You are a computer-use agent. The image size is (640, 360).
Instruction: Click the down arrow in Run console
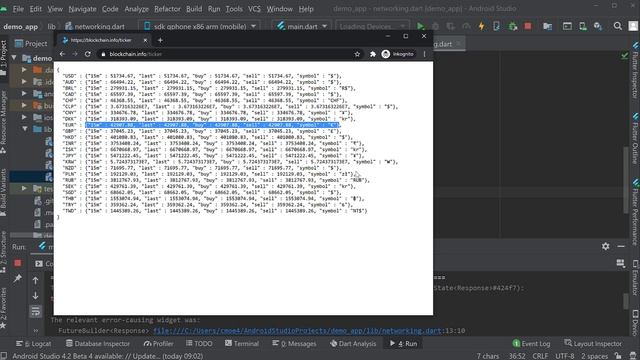pyautogui.click(x=36, y=296)
